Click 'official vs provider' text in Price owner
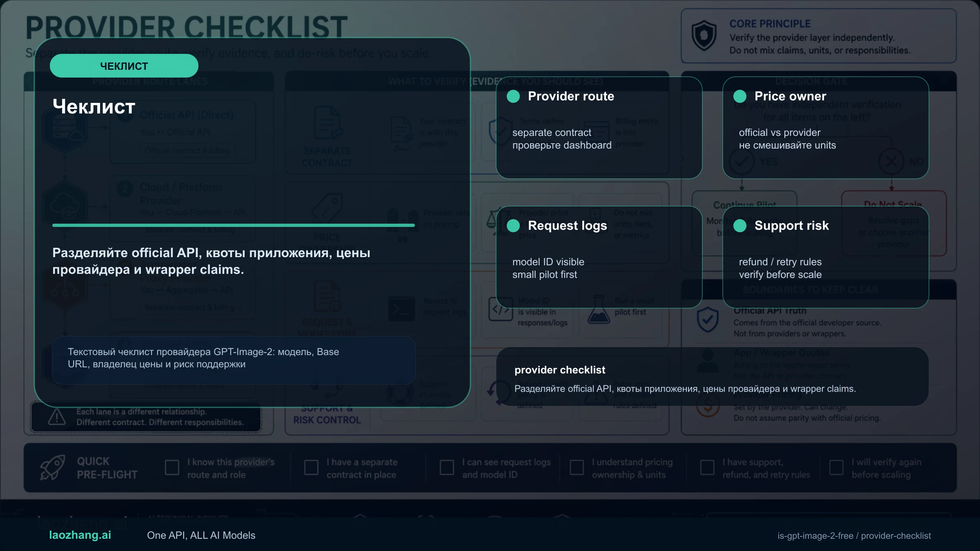980x551 pixels. click(x=780, y=133)
